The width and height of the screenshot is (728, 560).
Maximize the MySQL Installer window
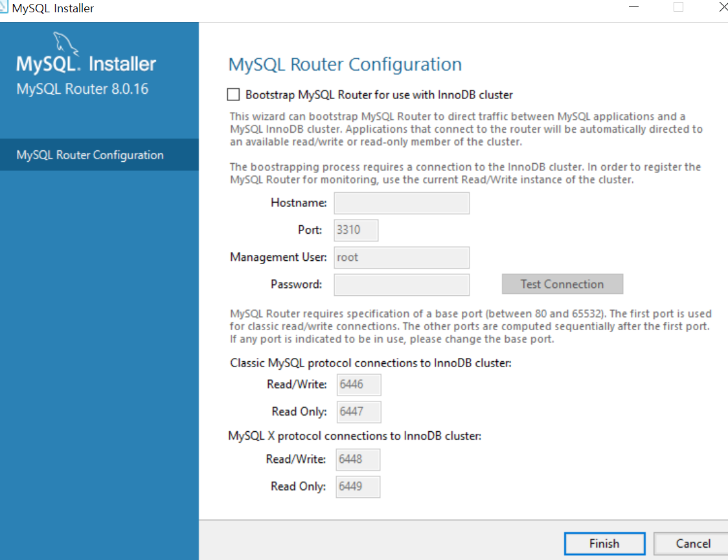coord(678,7)
